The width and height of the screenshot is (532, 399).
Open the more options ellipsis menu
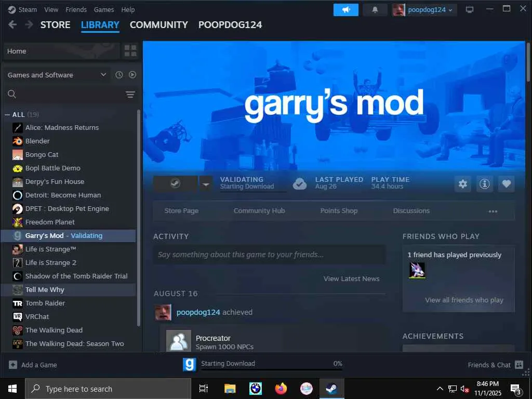(493, 211)
